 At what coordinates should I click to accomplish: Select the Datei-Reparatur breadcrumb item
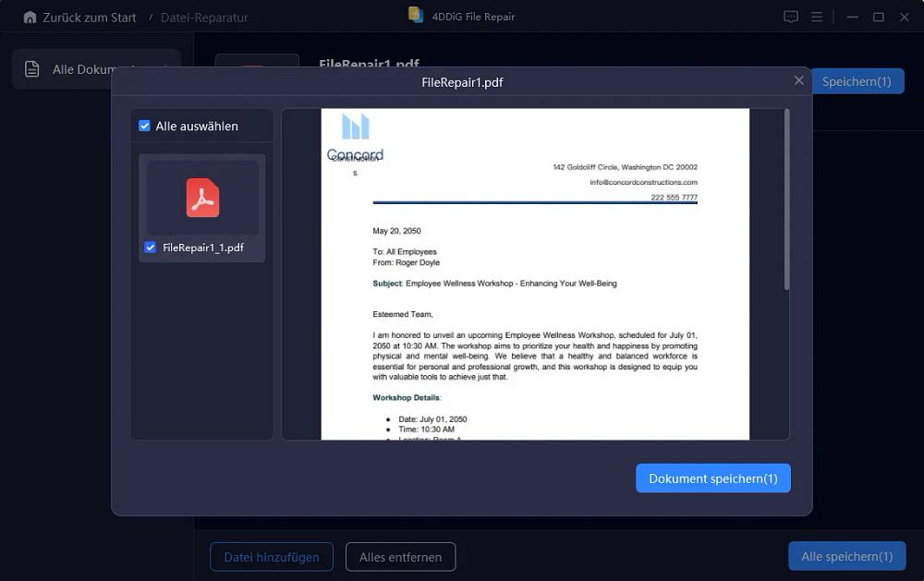(x=204, y=18)
